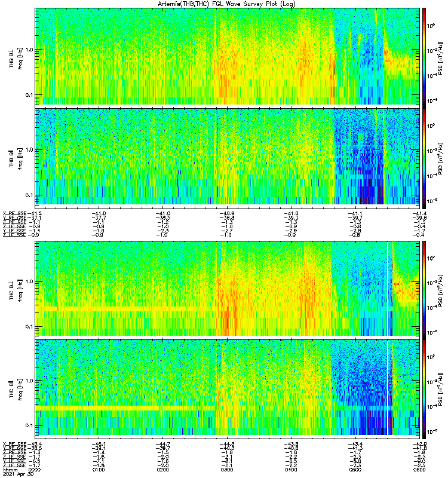Image resolution: width=448 pixels, height=478 pixels.
Task: Click the '0.1' frequency tick of the THC B∥ panel
Action: coord(29,425)
